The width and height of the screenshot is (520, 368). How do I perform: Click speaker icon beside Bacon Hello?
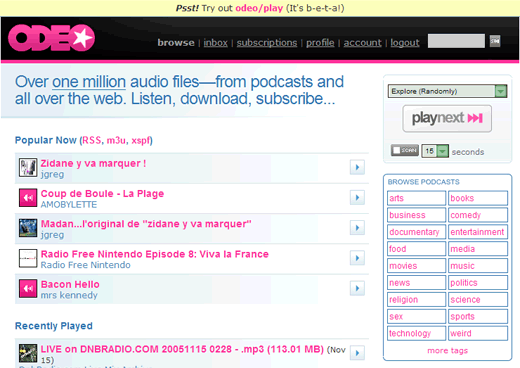28,288
